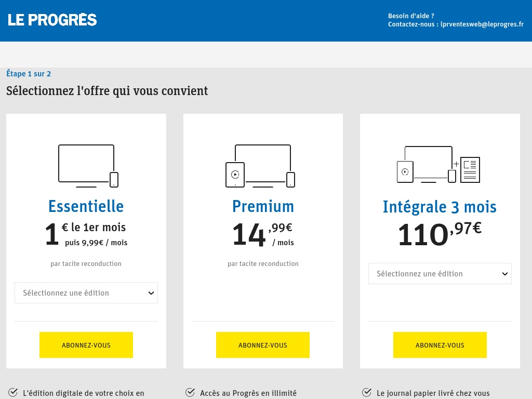The width and height of the screenshot is (532, 399).
Task: Click the Intégrale 3 mois title
Action: pos(440,207)
